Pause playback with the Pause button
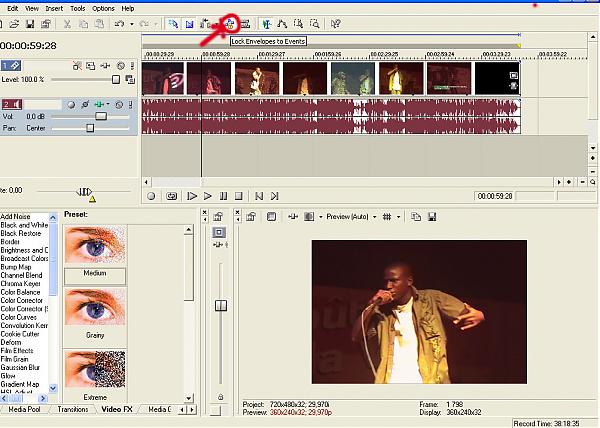Image resolution: width=600 pixels, height=428 pixels. point(223,196)
